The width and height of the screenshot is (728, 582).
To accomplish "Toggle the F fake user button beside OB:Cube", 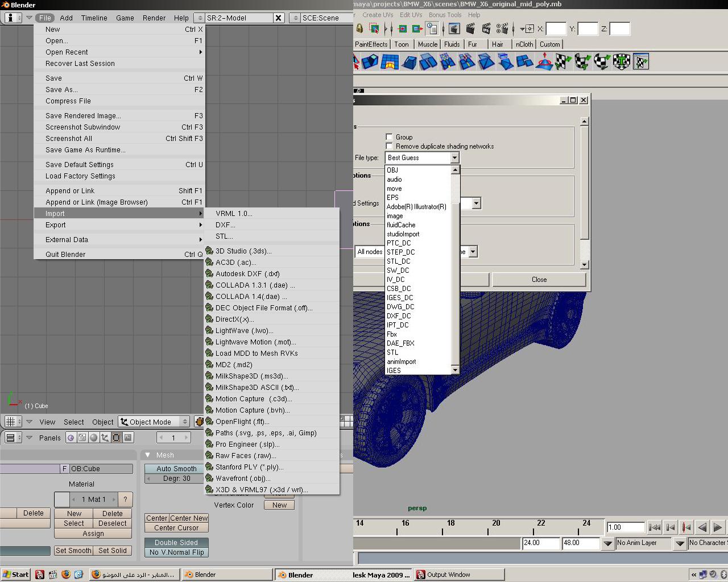I will [64, 468].
